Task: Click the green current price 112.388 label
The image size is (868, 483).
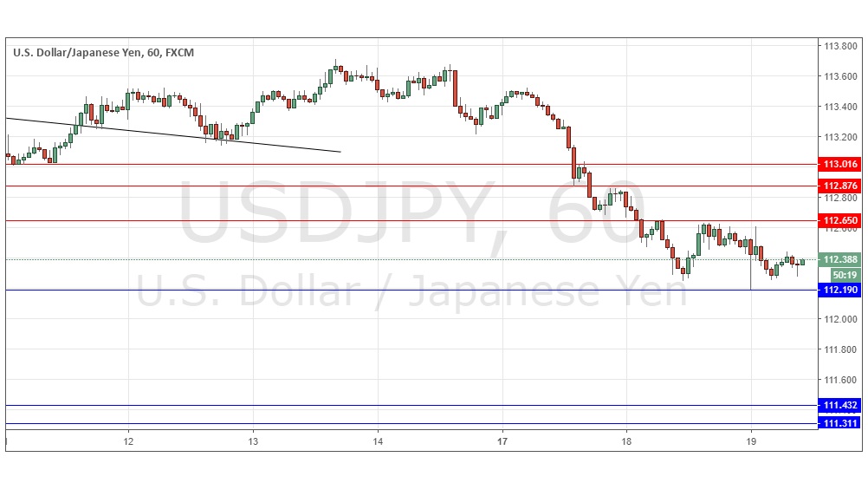Action: [x=840, y=259]
